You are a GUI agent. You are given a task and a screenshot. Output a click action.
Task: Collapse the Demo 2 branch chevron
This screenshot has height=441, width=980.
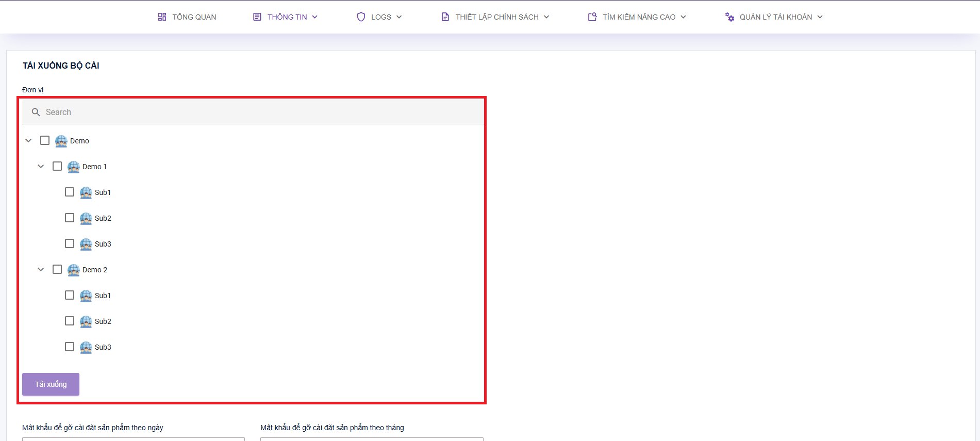point(41,270)
